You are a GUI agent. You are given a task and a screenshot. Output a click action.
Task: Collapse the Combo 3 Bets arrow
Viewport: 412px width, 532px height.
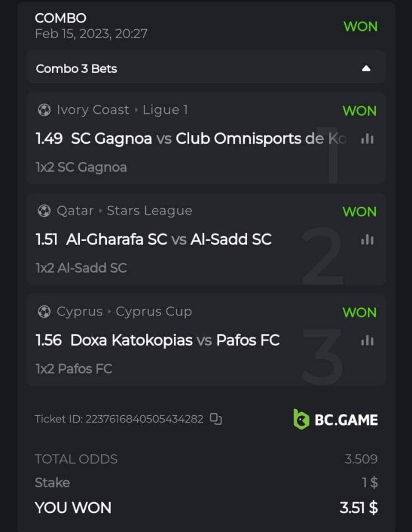pyautogui.click(x=366, y=69)
